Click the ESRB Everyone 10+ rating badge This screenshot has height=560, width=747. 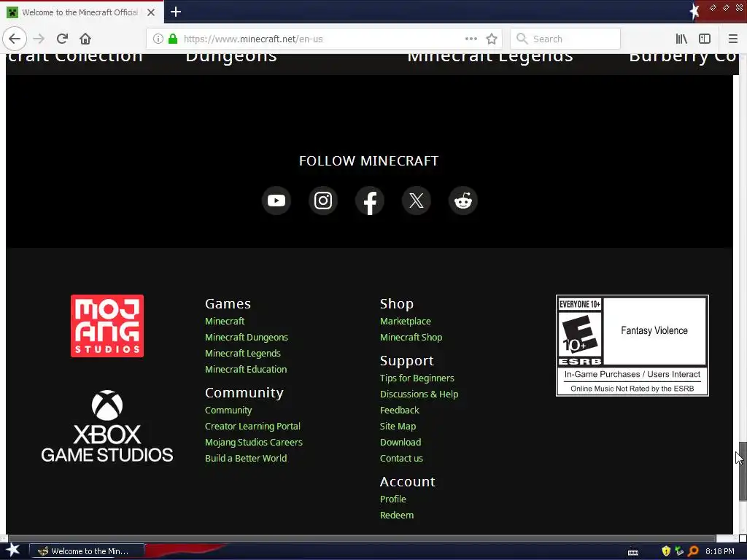(x=632, y=345)
